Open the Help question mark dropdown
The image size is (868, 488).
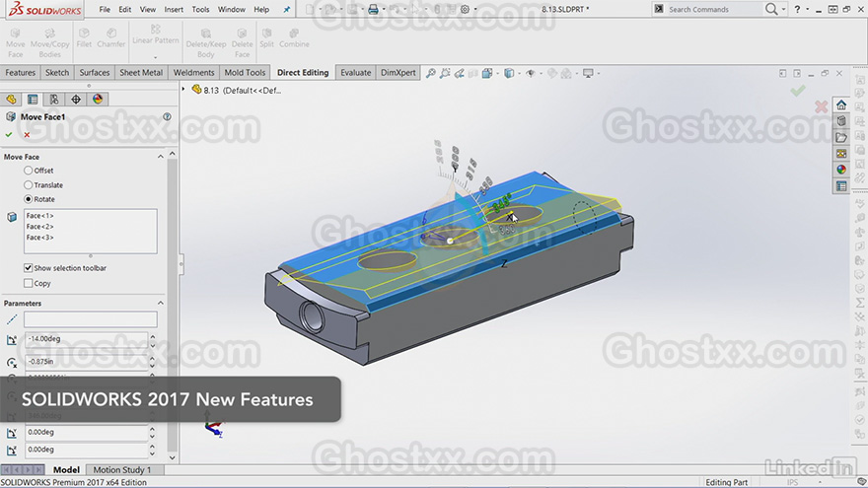coord(808,10)
